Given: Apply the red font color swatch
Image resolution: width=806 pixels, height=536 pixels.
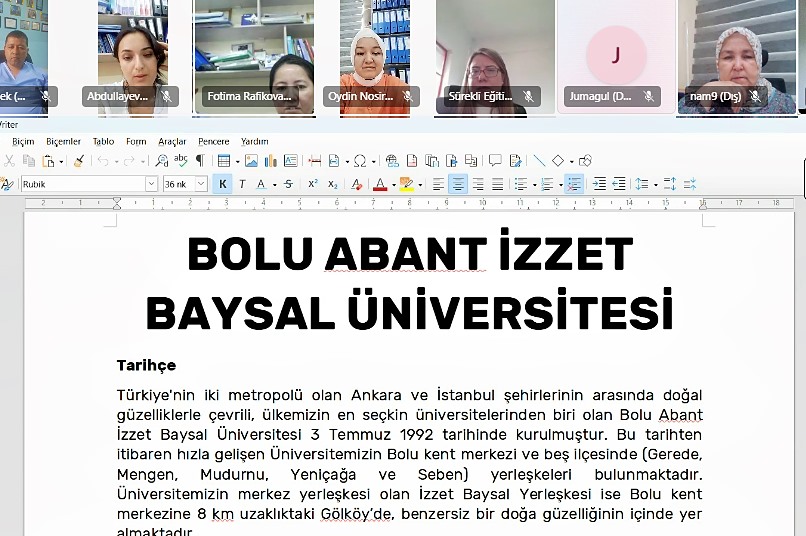Looking at the screenshot, I should click(380, 184).
